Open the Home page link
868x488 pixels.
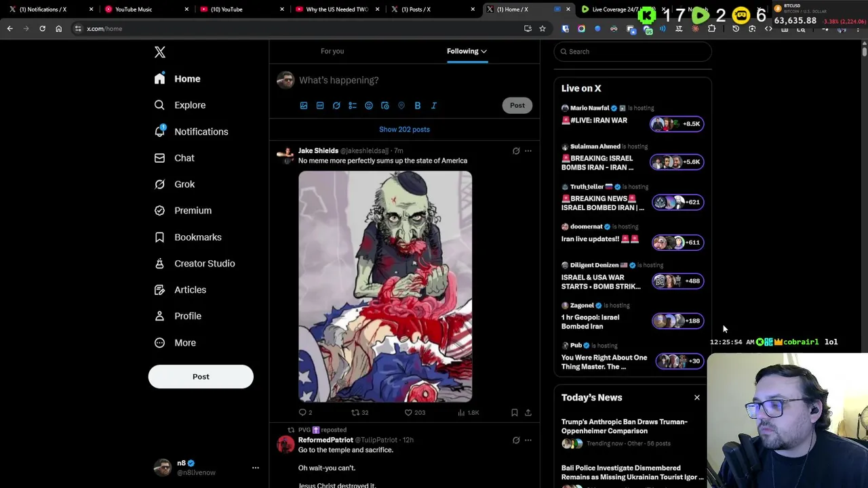click(x=177, y=79)
